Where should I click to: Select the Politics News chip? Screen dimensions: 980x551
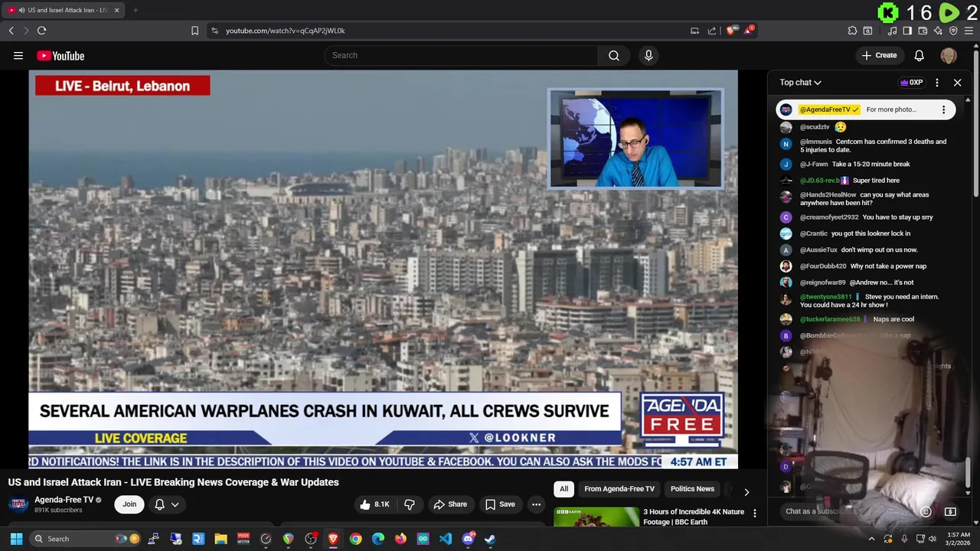pyautogui.click(x=692, y=489)
